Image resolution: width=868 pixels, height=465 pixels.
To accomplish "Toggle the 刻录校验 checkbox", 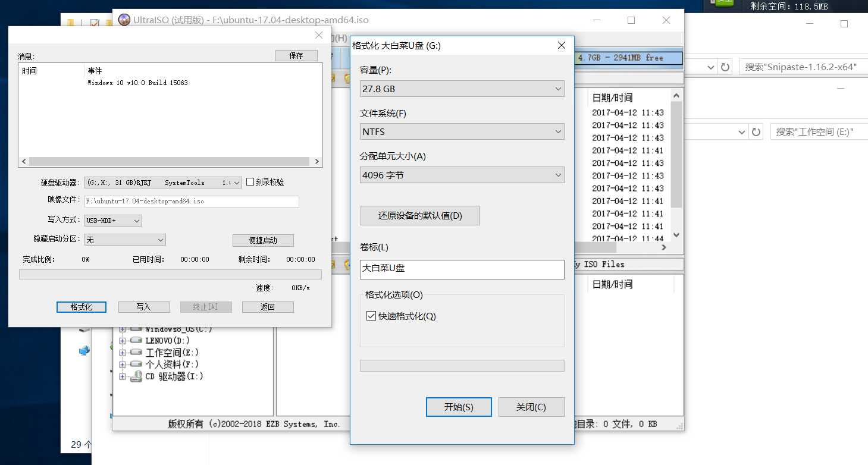I will coord(250,182).
